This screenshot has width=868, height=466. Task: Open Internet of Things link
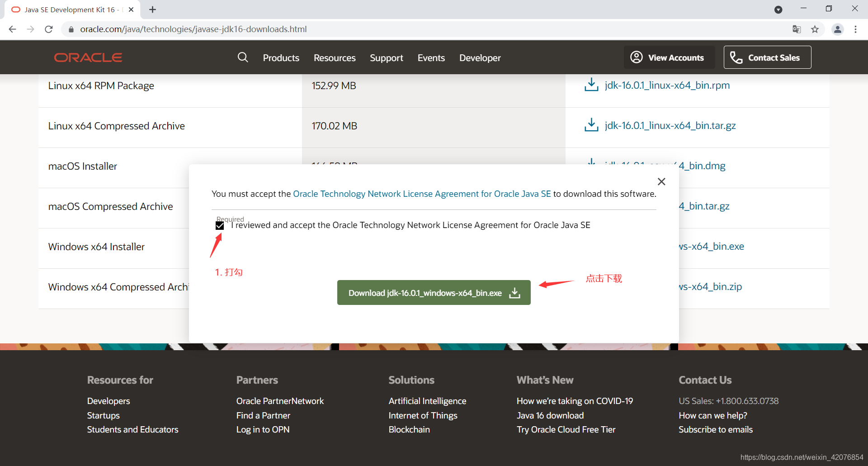pyautogui.click(x=423, y=415)
